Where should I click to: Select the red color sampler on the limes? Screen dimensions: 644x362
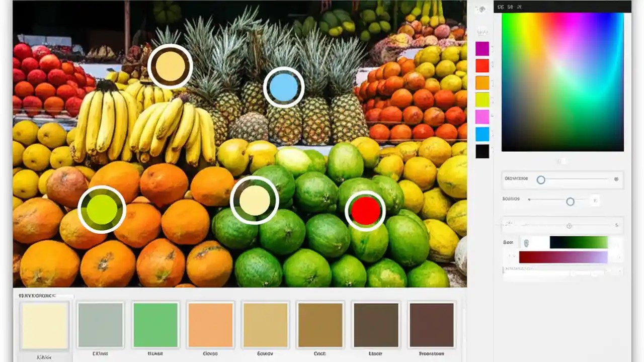coord(366,211)
